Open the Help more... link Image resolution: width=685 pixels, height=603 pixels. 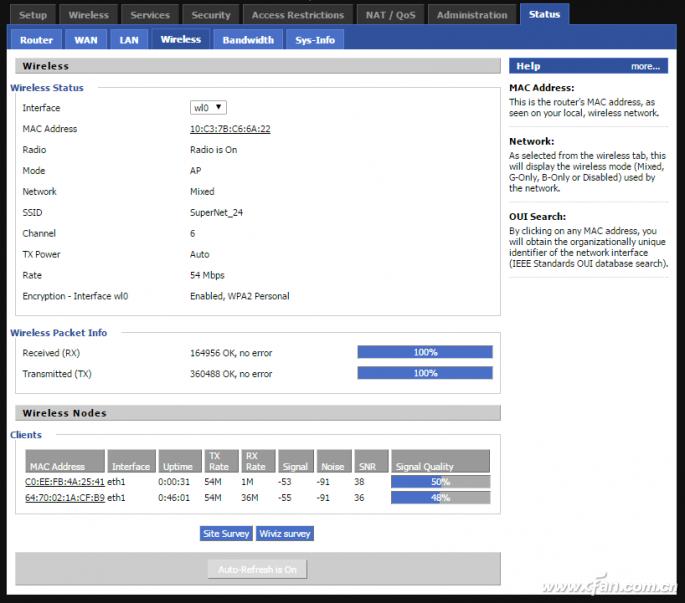[645, 66]
